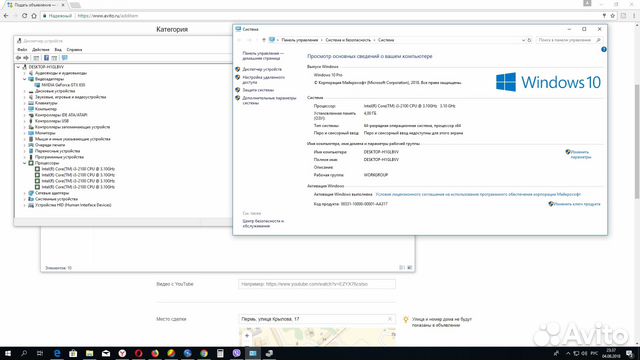Launch Firefox from taskbar

(x=155, y=353)
